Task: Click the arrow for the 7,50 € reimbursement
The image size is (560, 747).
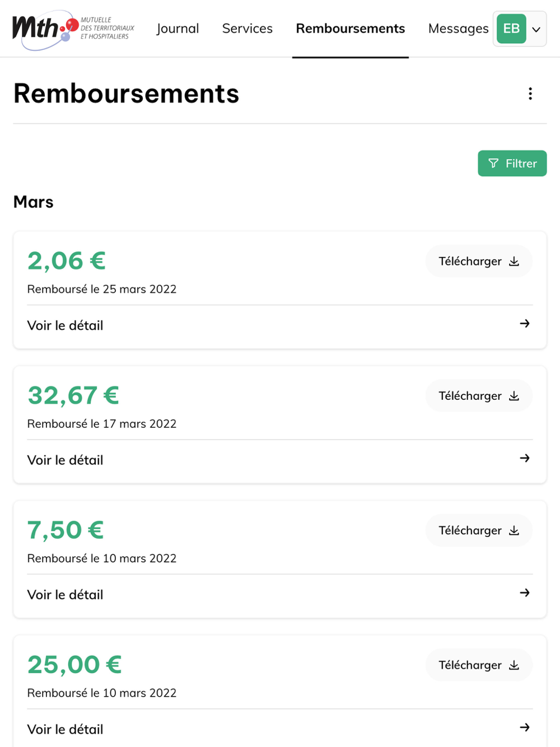Action: 524,592
